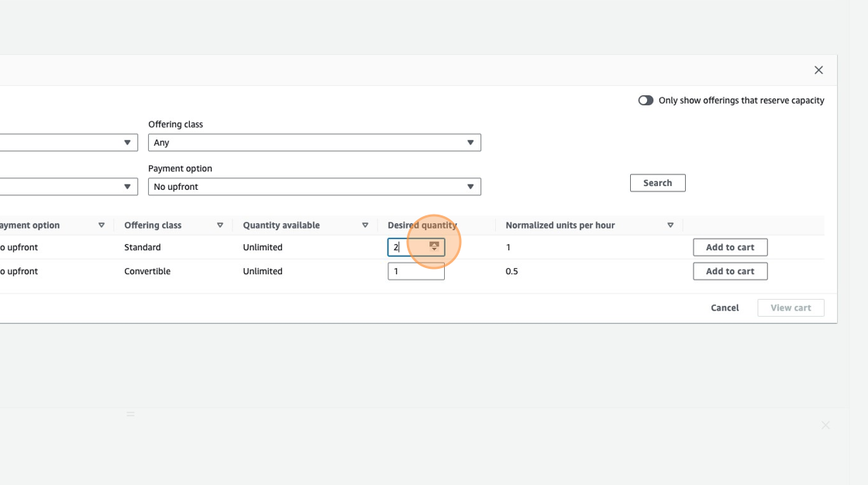Open the partially visible dropdown beside Payment option
This screenshot has width=868, height=485.
(x=68, y=187)
